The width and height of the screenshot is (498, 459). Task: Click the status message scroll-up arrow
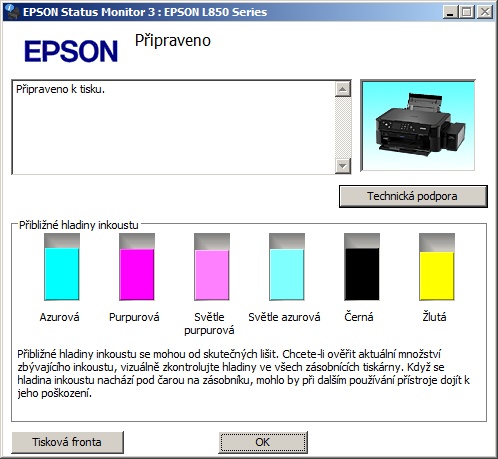click(343, 89)
